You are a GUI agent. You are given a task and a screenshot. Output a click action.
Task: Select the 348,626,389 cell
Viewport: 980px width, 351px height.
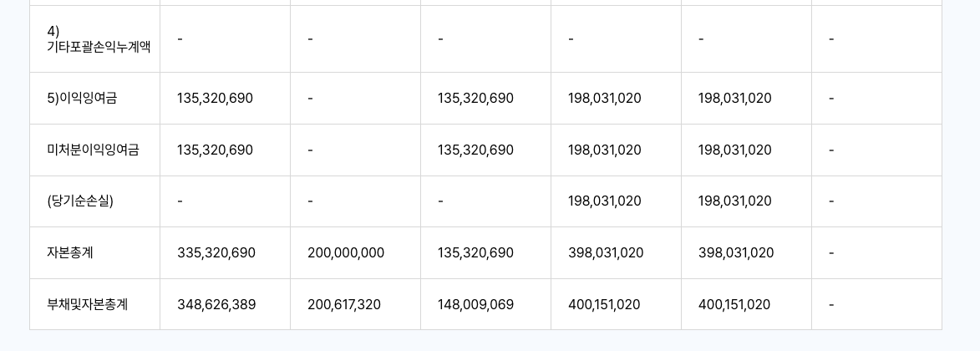(x=216, y=305)
